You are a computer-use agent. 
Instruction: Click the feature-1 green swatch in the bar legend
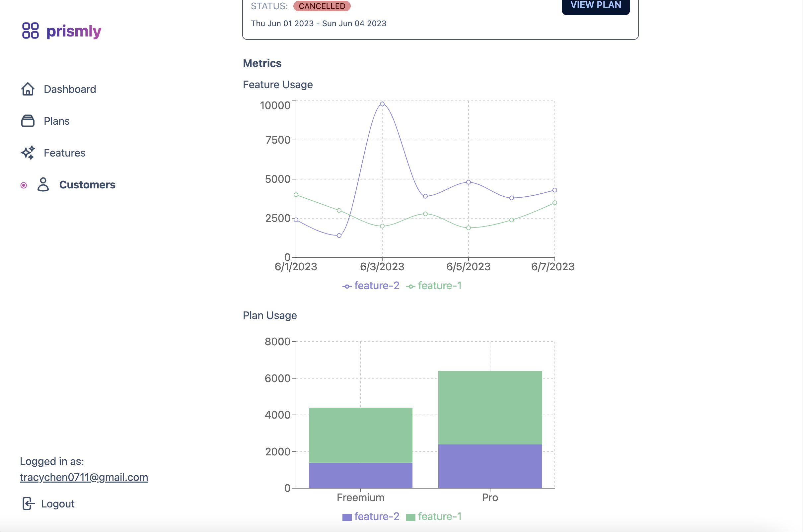click(x=411, y=517)
